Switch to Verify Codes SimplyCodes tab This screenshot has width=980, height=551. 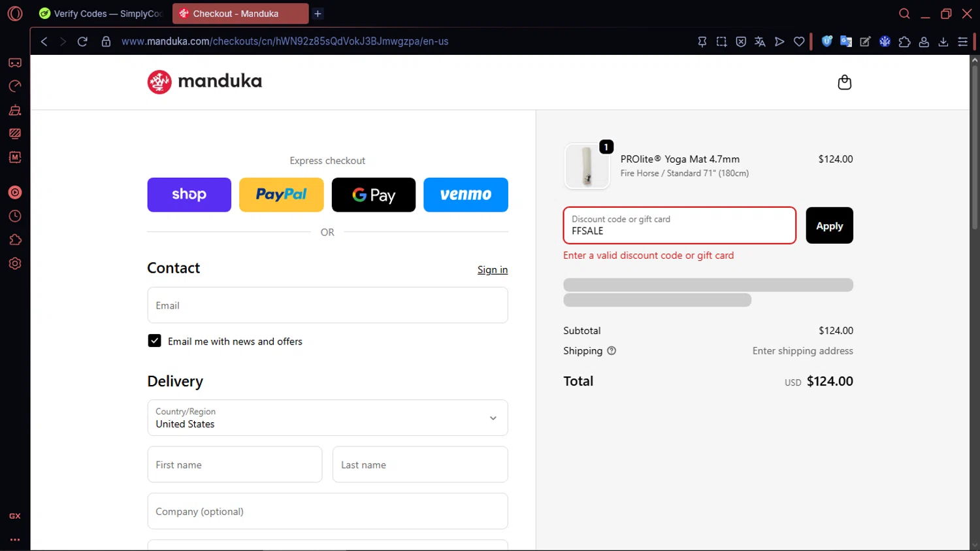pos(100,14)
